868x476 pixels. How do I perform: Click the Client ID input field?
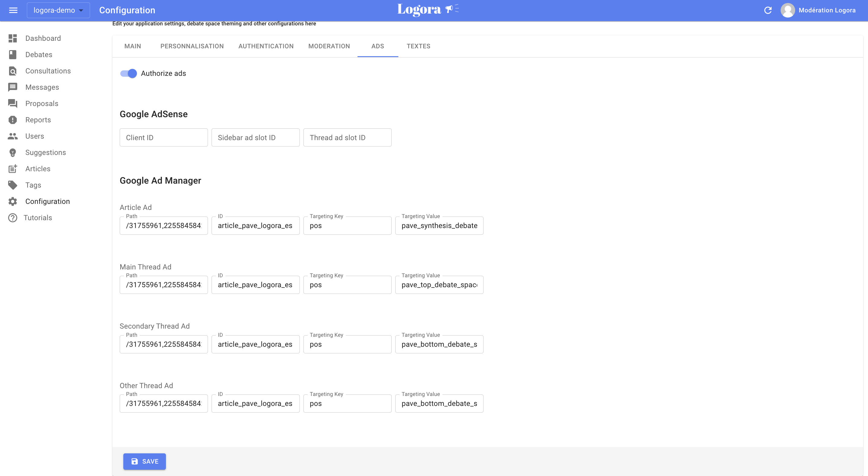click(164, 137)
